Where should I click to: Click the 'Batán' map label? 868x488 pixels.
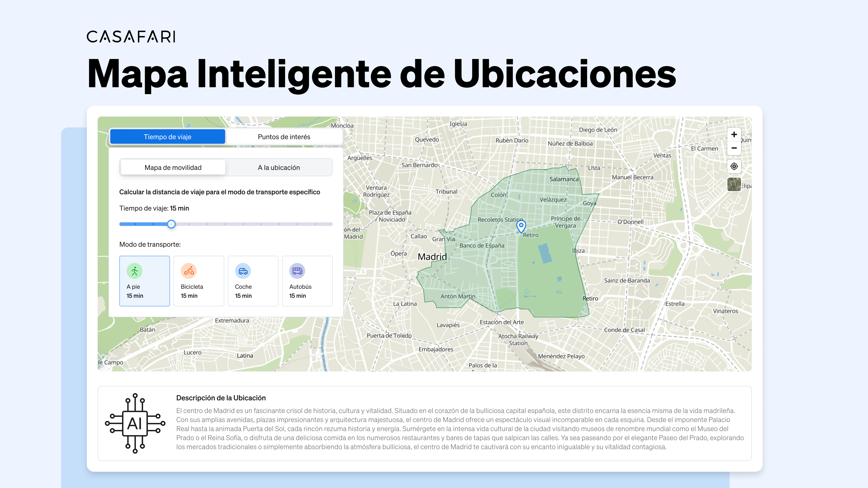(148, 330)
